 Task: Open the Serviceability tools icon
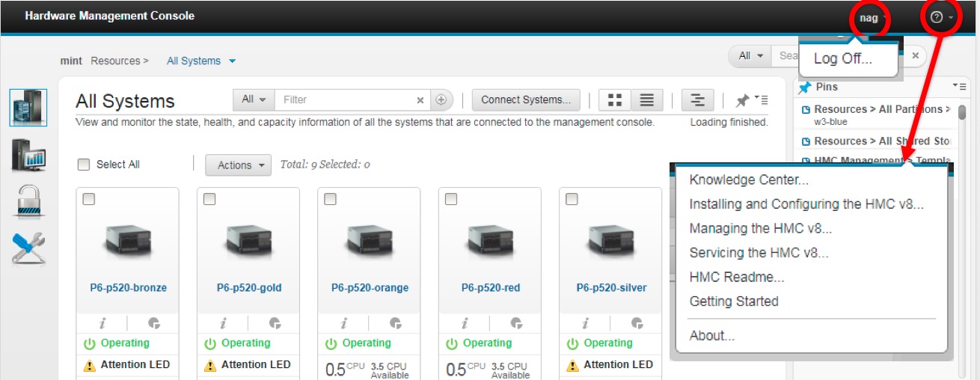pos(28,248)
